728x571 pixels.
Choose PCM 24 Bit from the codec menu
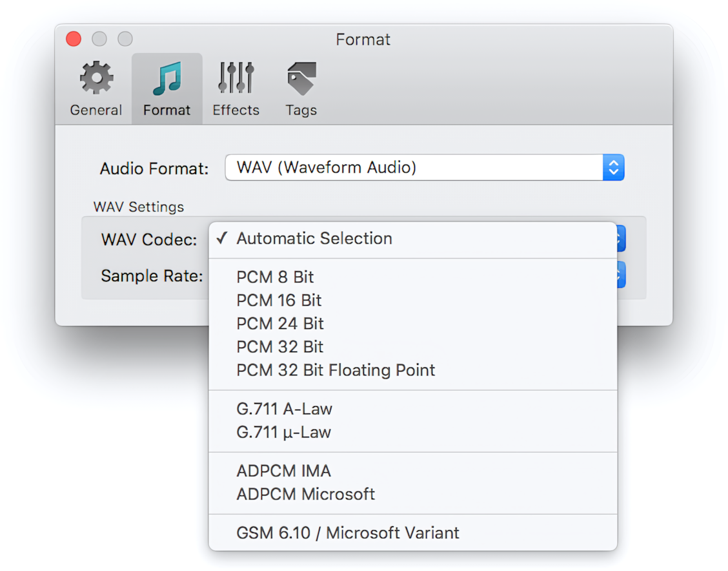279,324
